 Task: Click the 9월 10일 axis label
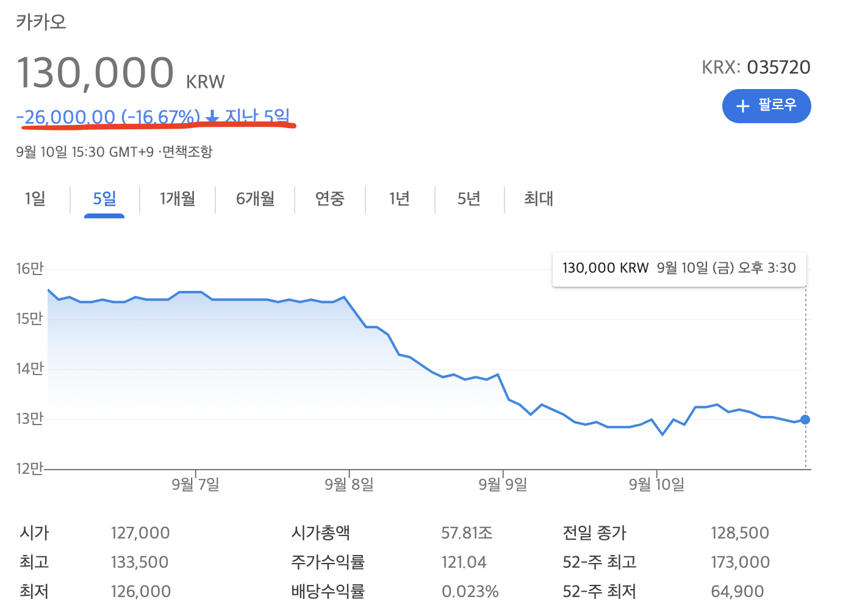coord(656,484)
